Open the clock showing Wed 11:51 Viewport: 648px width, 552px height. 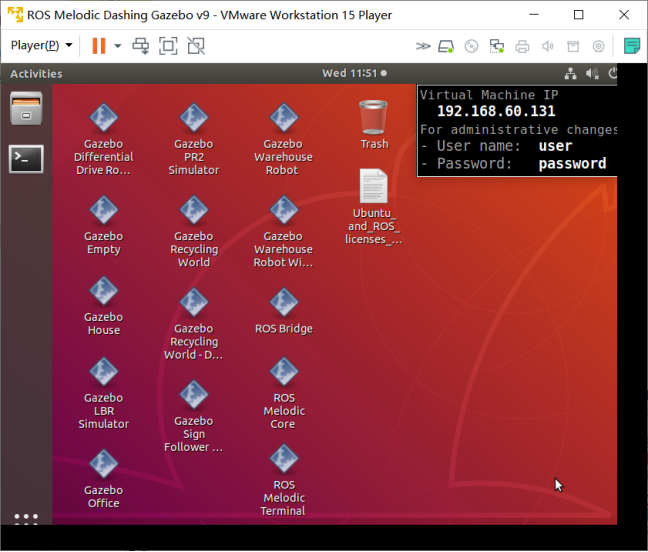click(354, 73)
